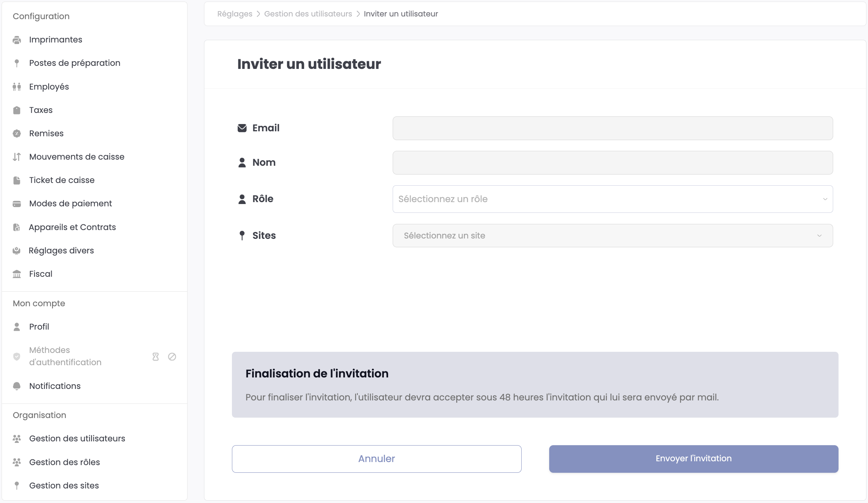Click the hourglass icon beside Méthodes d'authentification
The height and width of the screenshot is (503, 868).
155,357
